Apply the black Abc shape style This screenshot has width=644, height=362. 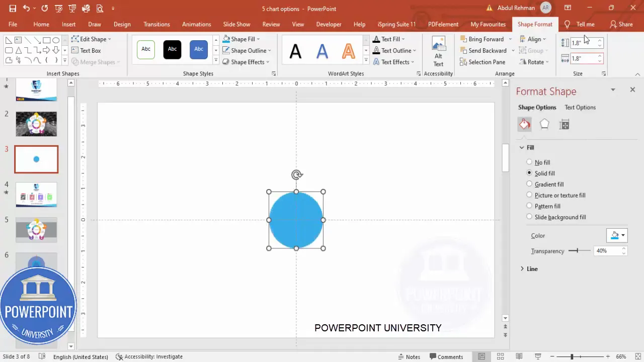point(172,49)
